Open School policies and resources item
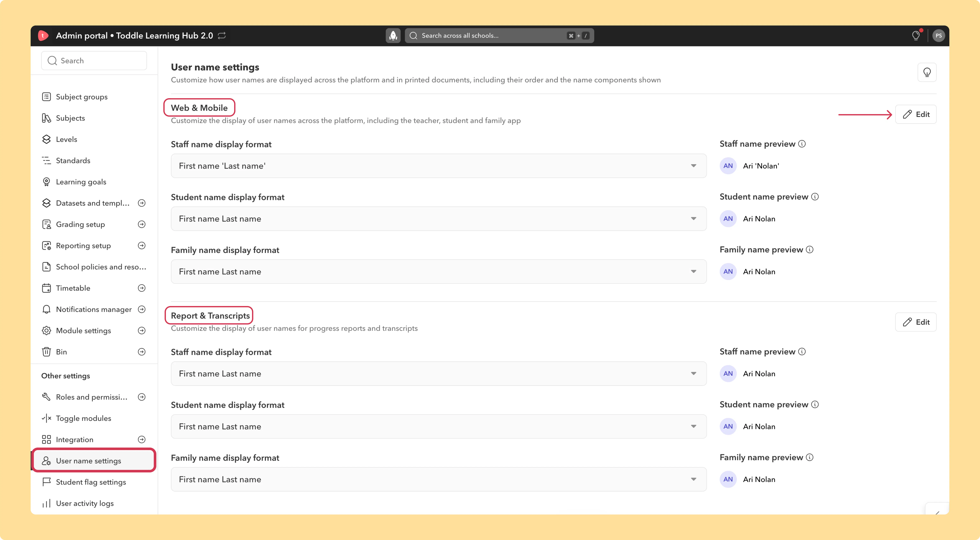 (94, 267)
